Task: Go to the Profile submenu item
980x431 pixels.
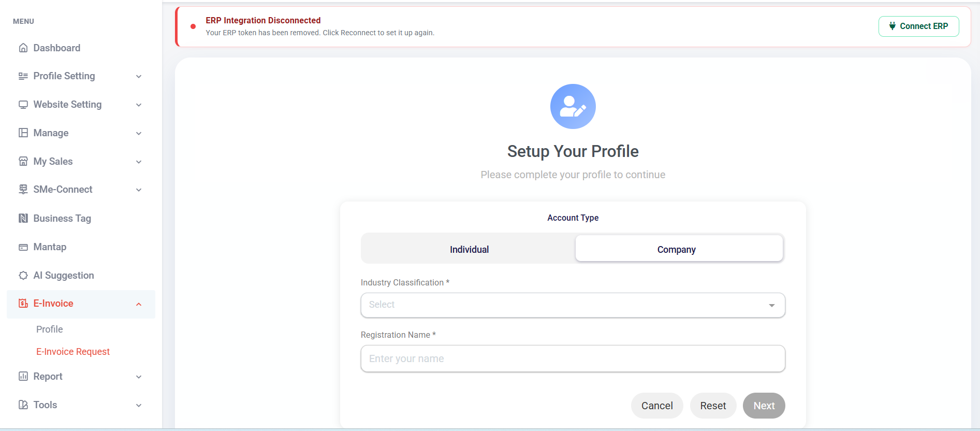Action: (49, 329)
